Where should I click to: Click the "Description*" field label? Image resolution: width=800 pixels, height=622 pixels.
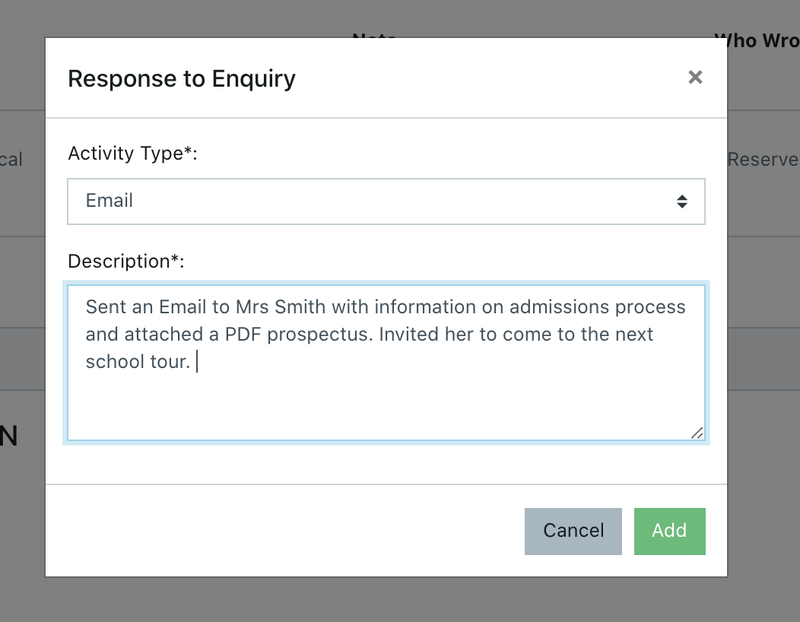(126, 261)
